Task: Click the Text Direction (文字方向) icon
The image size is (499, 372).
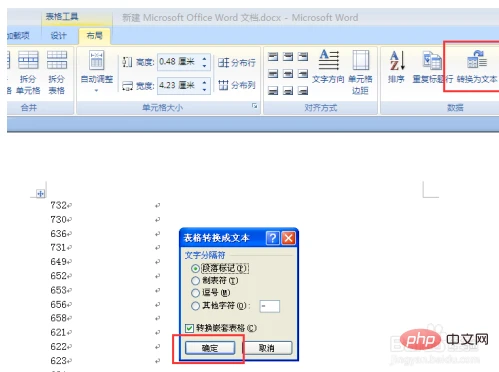Action: pos(329,60)
